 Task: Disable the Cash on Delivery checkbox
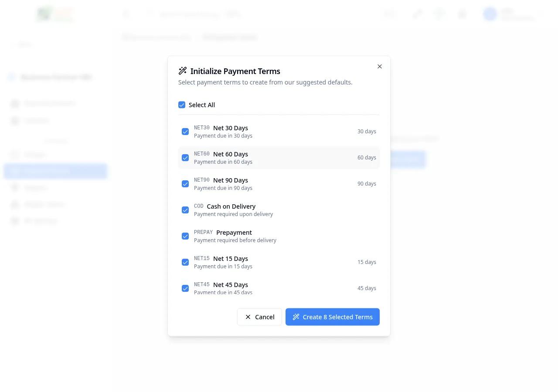click(185, 210)
